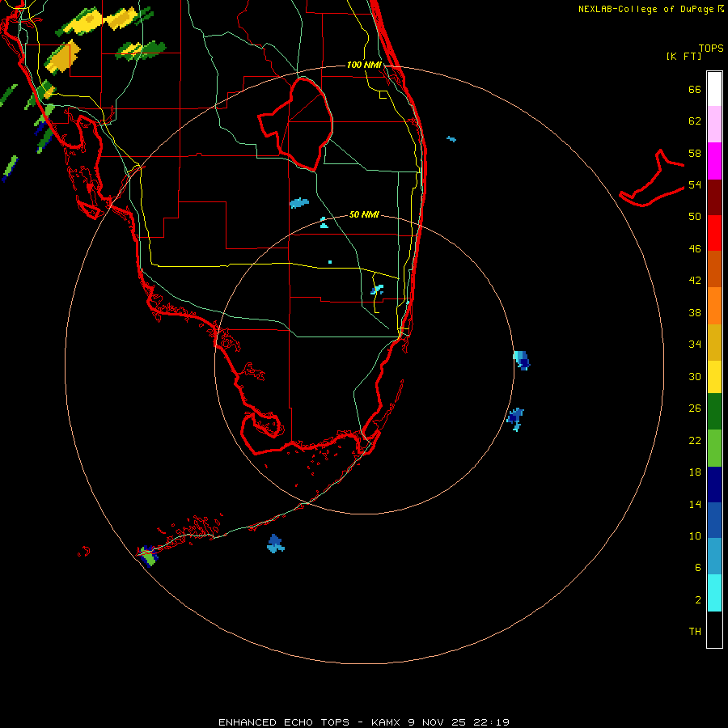
Task: Select the magenta swatch between 58 and 54
Action: pyautogui.click(x=714, y=161)
